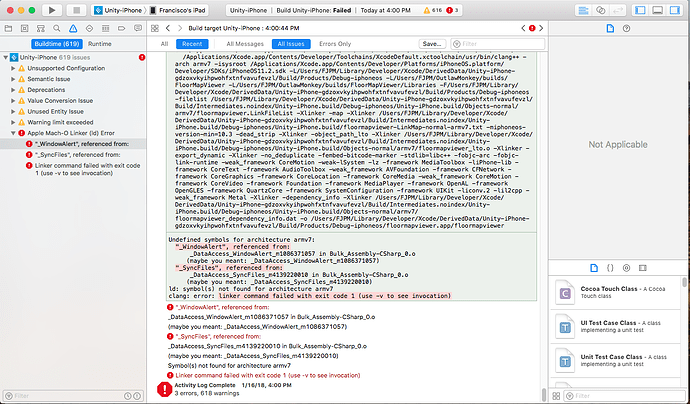
Task: Show Object library
Action: tap(627, 268)
